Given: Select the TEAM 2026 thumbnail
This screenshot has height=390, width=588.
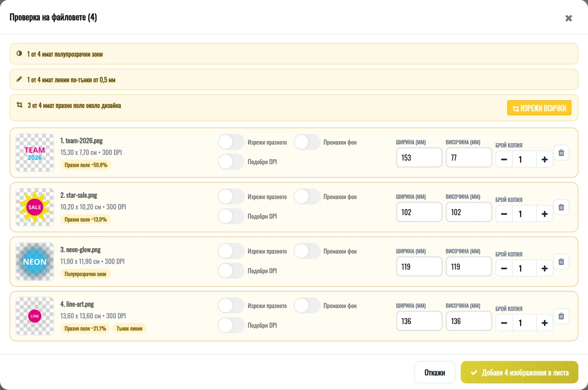Looking at the screenshot, I should point(35,153).
